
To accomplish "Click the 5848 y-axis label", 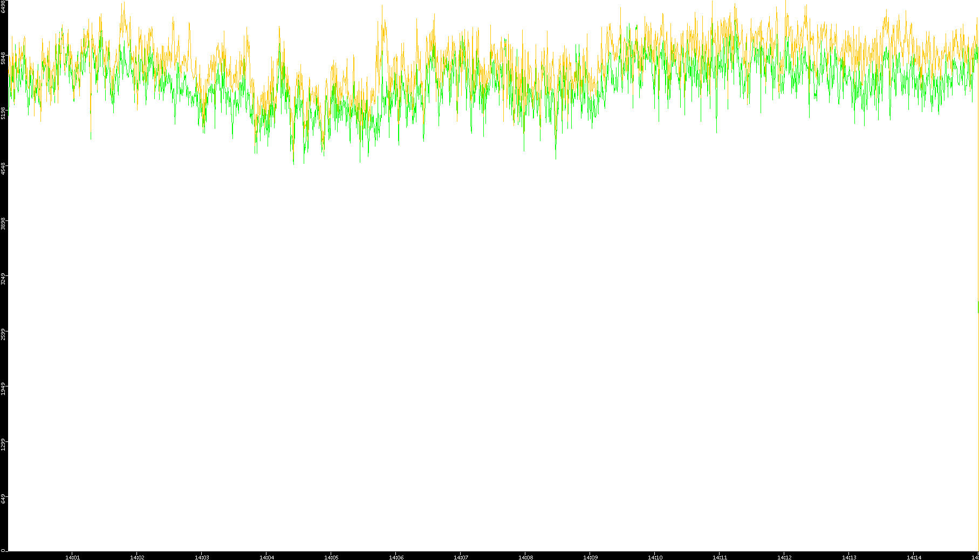I will click(3, 58).
